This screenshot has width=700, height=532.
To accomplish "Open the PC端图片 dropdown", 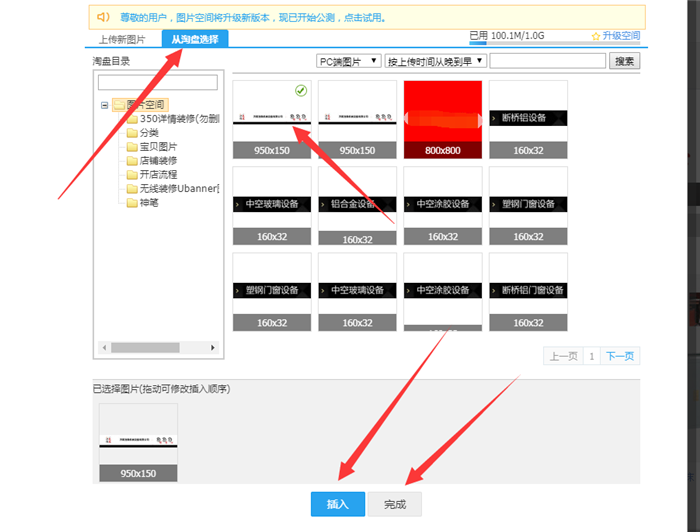I will tap(348, 61).
